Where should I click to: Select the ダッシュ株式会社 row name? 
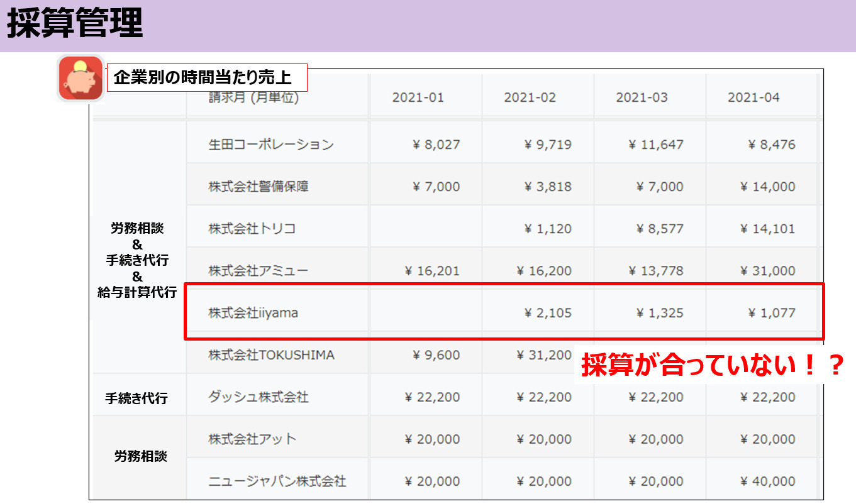258,397
